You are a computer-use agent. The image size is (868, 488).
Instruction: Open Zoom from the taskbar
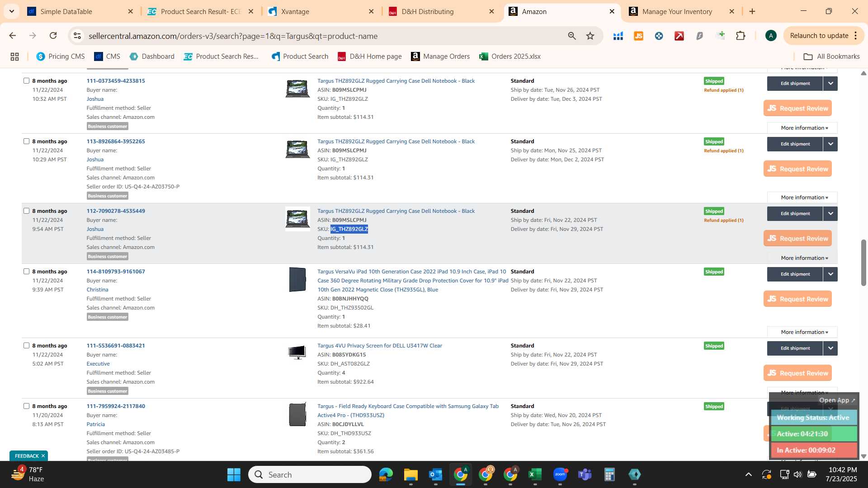[560, 474]
